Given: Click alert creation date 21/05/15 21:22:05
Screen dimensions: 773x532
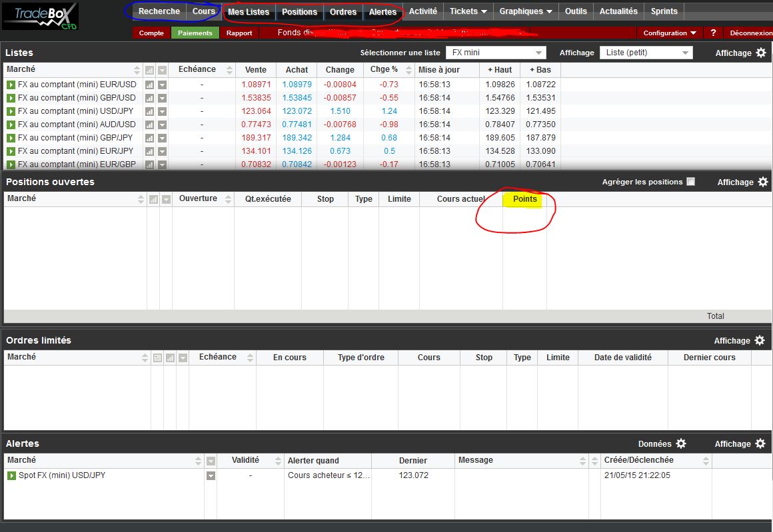Looking at the screenshot, I should (637, 475).
